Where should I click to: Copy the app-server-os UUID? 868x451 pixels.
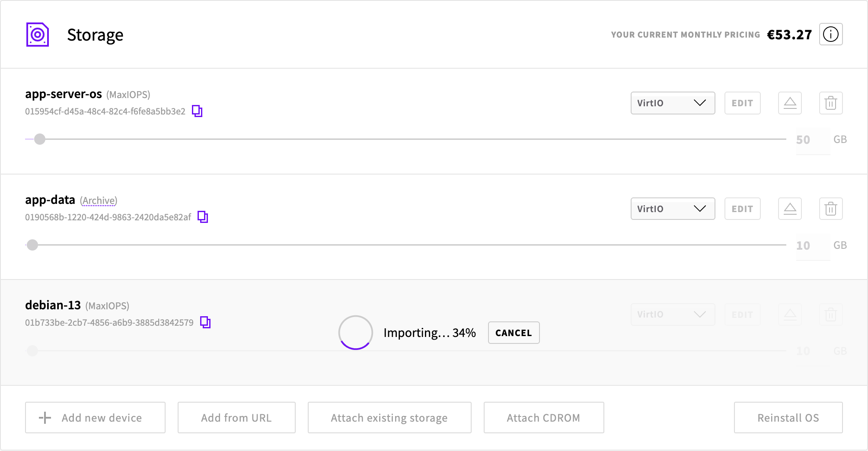197,111
